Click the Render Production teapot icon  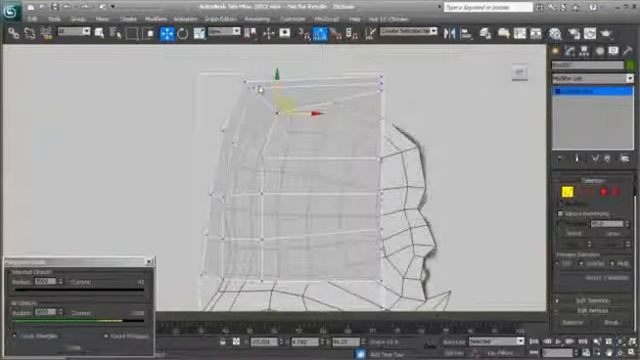607,33
